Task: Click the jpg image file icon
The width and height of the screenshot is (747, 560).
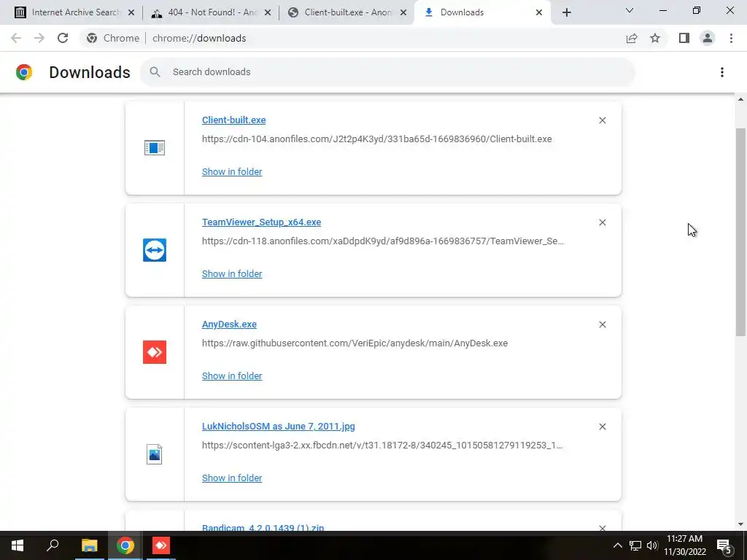Action: tap(155, 454)
